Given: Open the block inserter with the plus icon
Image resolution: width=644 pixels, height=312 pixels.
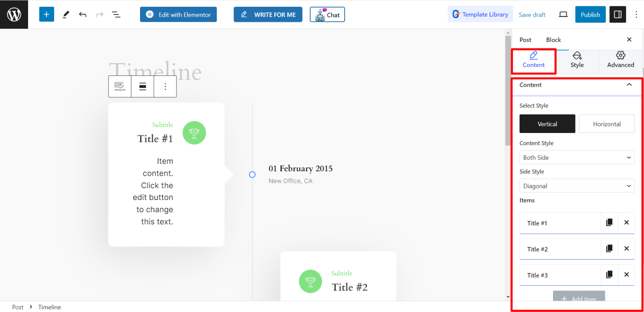Looking at the screenshot, I should 47,14.
